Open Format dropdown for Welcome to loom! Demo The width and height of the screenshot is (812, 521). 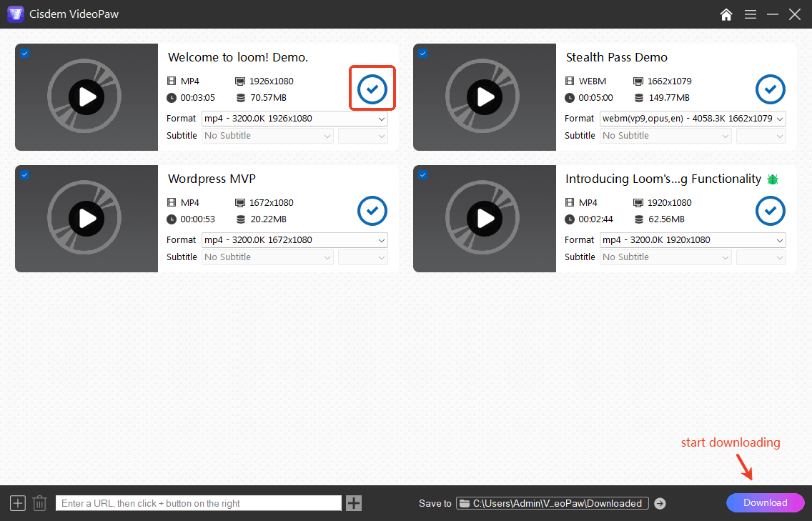(x=294, y=119)
